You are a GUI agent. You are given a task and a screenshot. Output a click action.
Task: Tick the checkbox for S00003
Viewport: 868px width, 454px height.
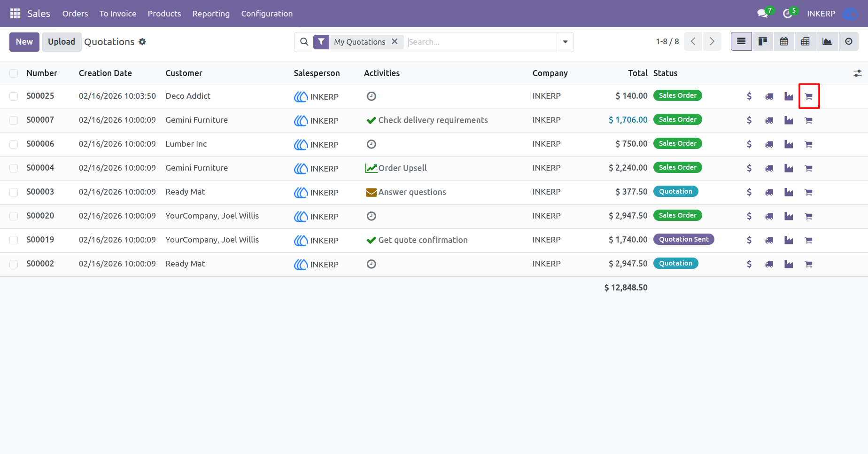click(x=14, y=192)
